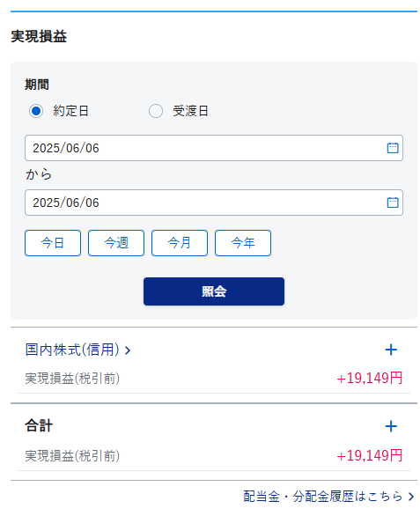
Task: Open the 国内株式(信用) chevron link
Action: click(128, 350)
